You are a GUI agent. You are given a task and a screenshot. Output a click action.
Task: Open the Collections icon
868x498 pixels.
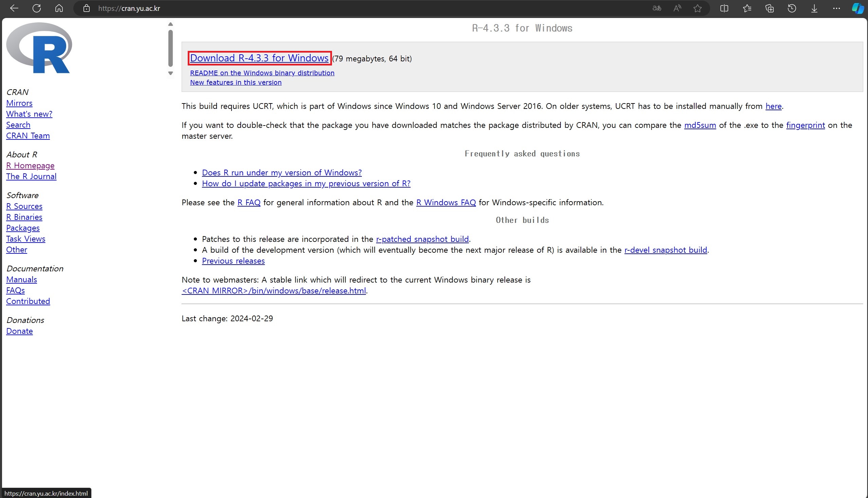point(770,8)
